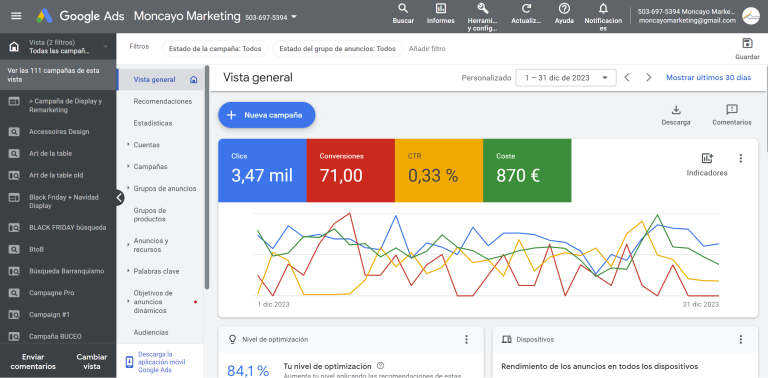Image resolution: width=768 pixels, height=378 pixels.
Task: Open Grupos de productos page
Action: click(x=150, y=215)
